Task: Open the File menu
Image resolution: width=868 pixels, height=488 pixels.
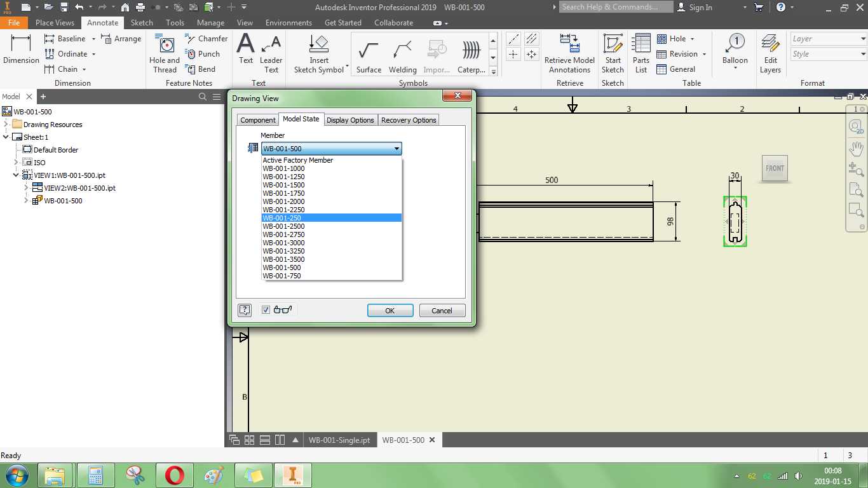Action: coord(14,22)
